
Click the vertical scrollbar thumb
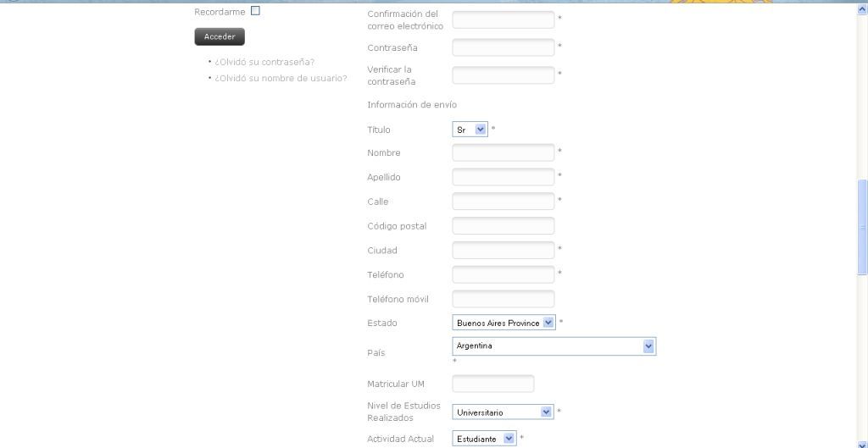[862, 227]
